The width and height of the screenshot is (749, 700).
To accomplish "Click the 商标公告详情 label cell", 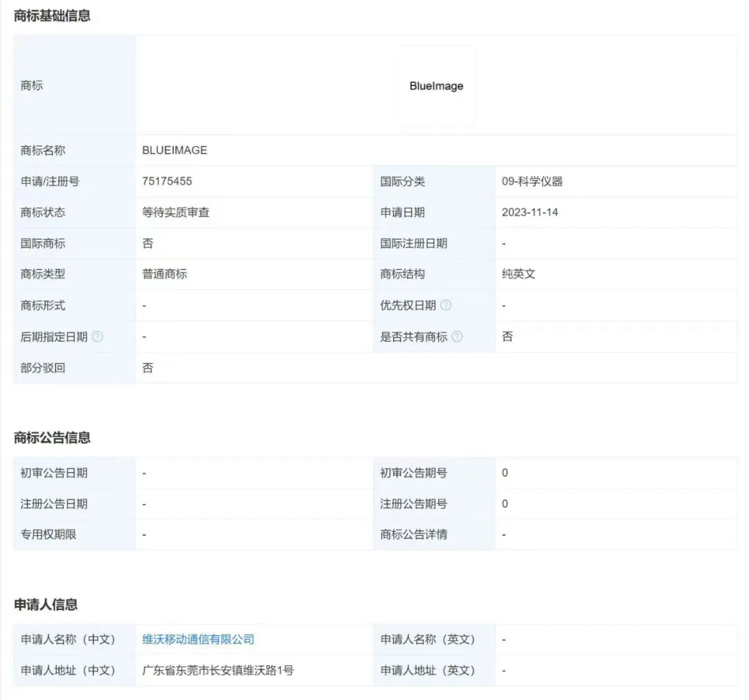I will click(434, 535).
